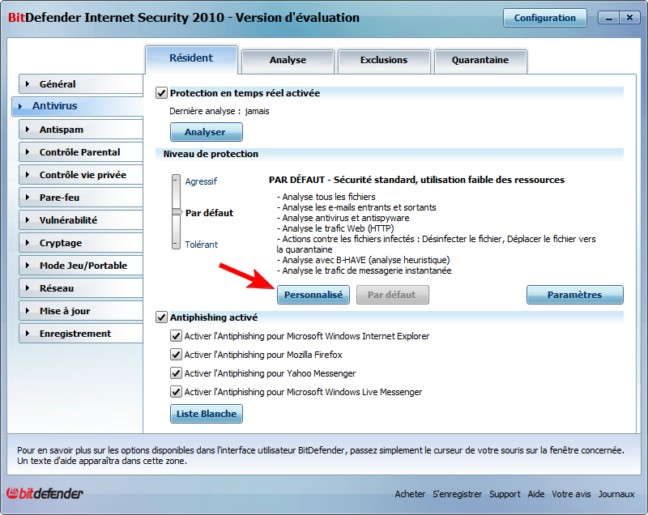The width and height of the screenshot is (648, 515).
Task: Switch to the Résident tab
Action: pos(191,58)
